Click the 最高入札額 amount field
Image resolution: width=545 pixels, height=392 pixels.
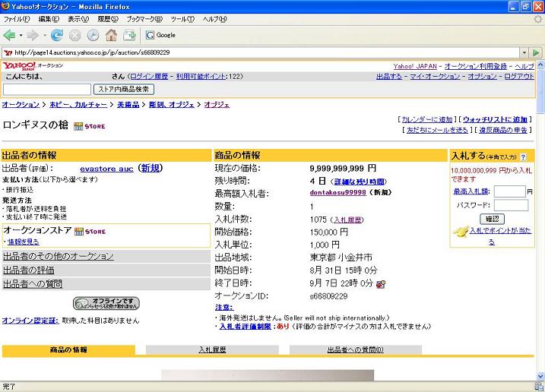pyautogui.click(x=510, y=191)
